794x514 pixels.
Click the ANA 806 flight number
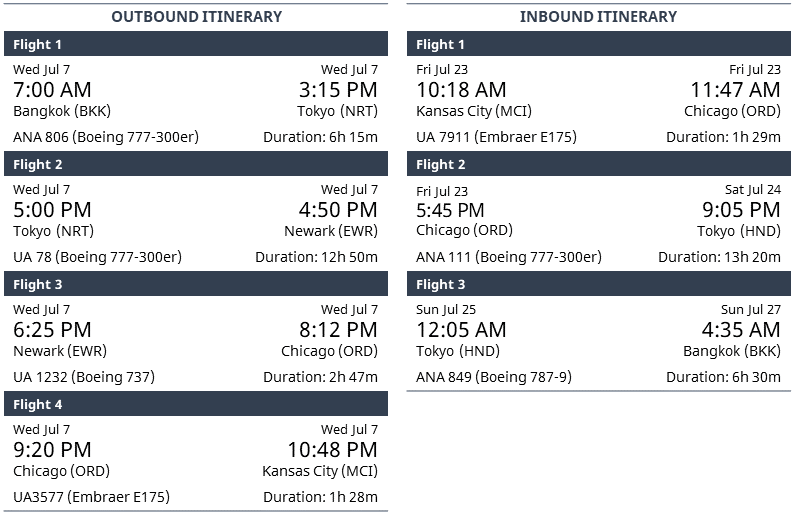pos(41,137)
